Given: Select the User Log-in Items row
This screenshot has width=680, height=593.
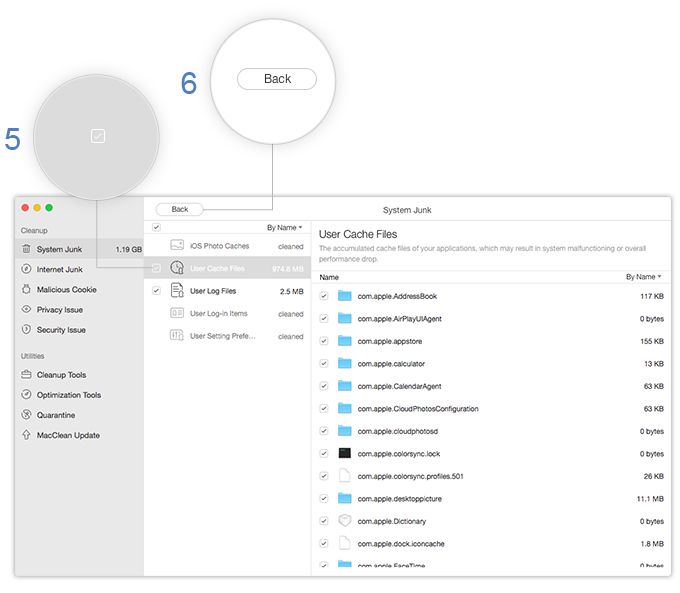Looking at the screenshot, I should pos(227,313).
